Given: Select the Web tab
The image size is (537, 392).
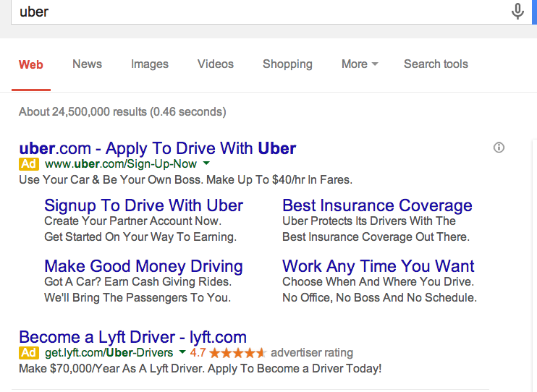Looking at the screenshot, I should (31, 64).
